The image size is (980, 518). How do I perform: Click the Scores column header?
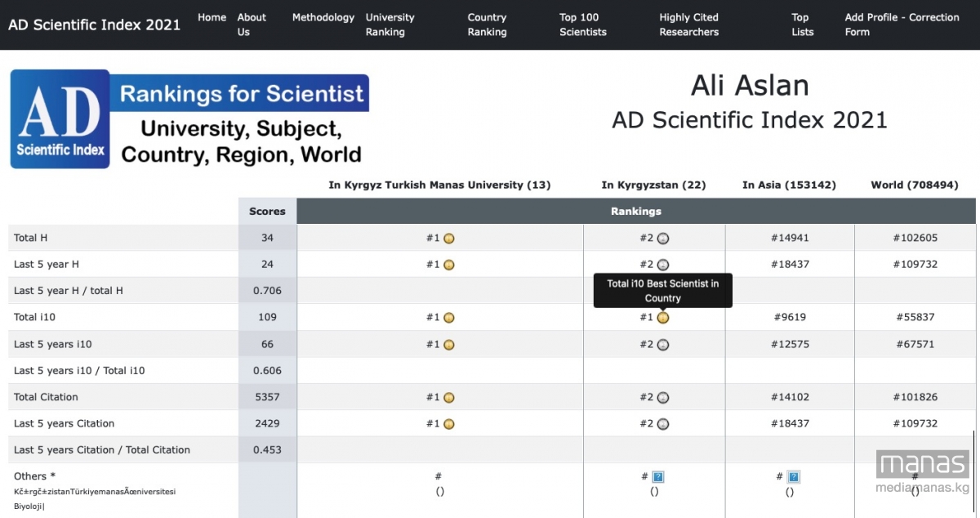tap(267, 212)
